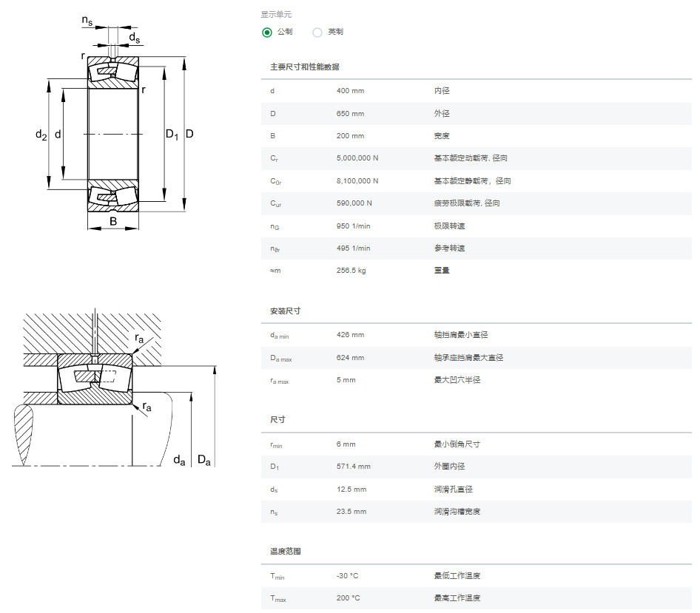The image size is (700, 613).
Task: Select the 英制 imperial radio button
Action: click(x=317, y=32)
